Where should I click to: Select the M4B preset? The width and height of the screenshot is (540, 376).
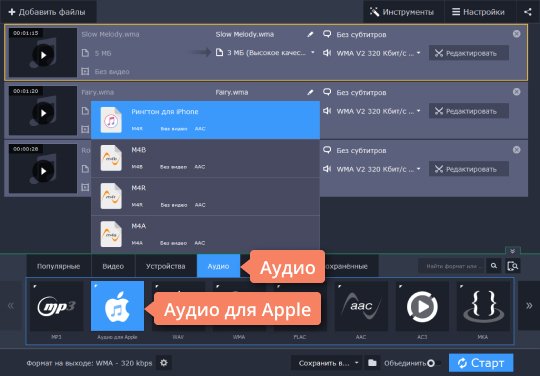tap(205, 158)
